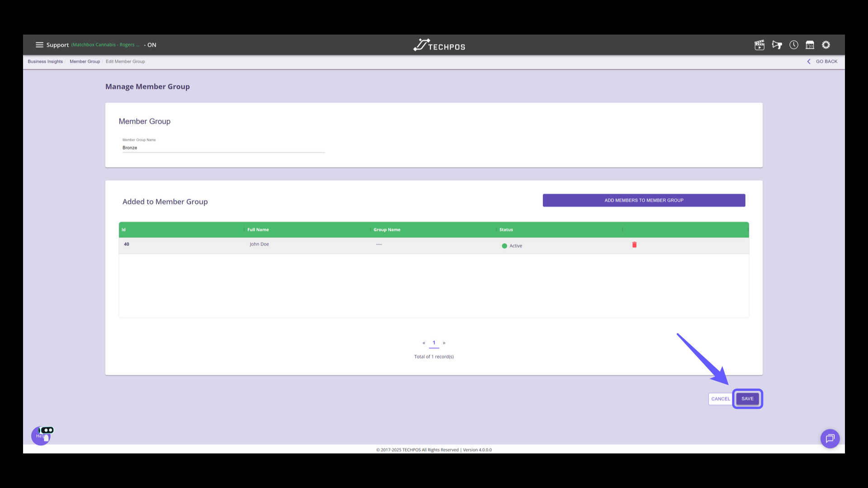Image resolution: width=868 pixels, height=488 pixels.
Task: Open the megaphone announcements icon
Action: tap(777, 45)
